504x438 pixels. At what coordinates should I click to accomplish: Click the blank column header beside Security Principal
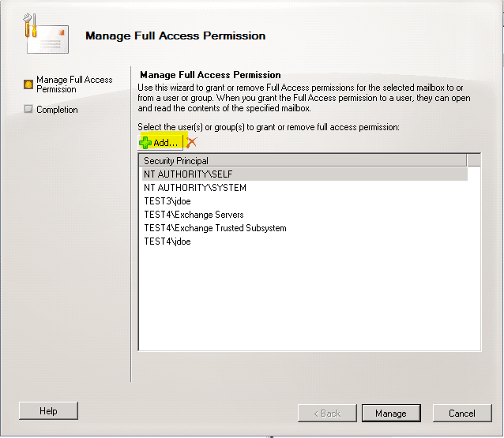[474, 160]
